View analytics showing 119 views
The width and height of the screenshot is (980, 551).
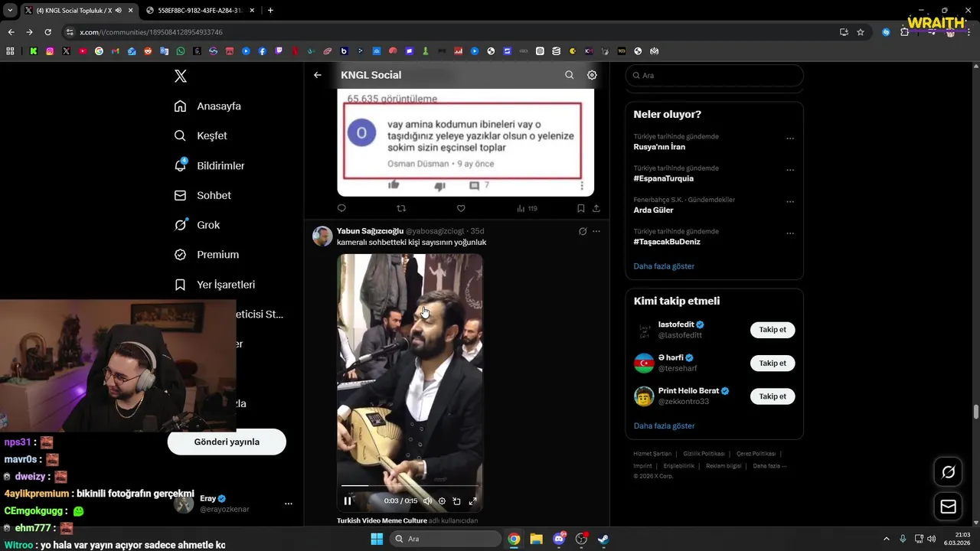[527, 208]
